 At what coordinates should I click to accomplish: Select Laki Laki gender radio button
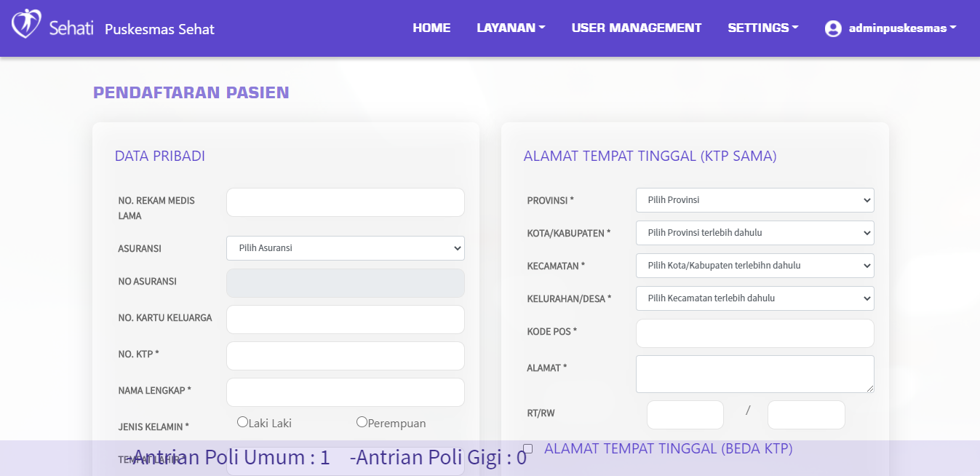coord(243,422)
